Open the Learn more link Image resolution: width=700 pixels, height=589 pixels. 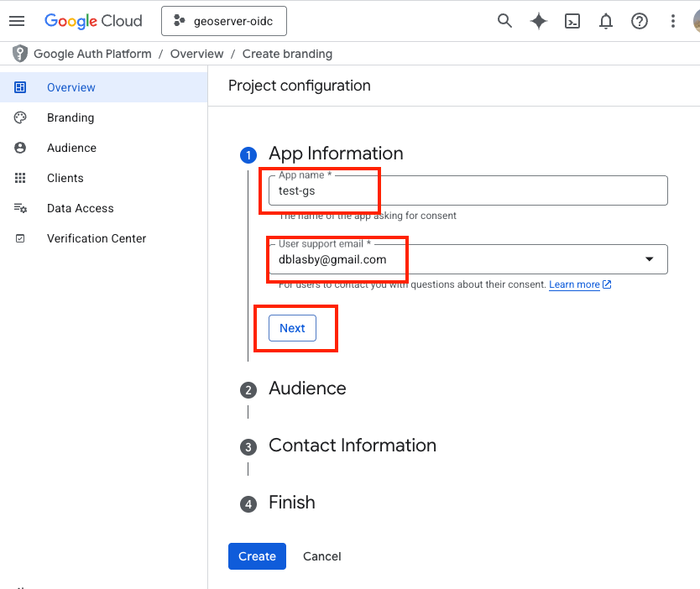(x=574, y=284)
